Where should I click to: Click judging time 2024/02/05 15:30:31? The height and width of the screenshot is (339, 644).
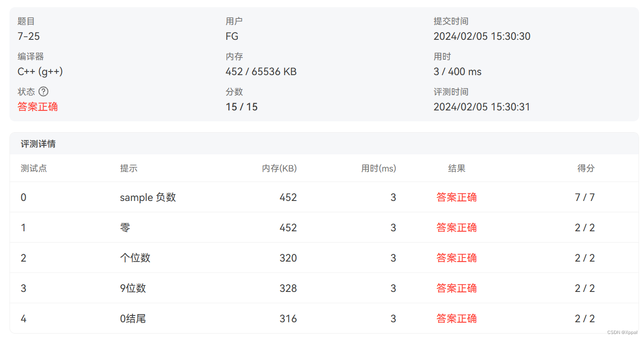(x=482, y=107)
